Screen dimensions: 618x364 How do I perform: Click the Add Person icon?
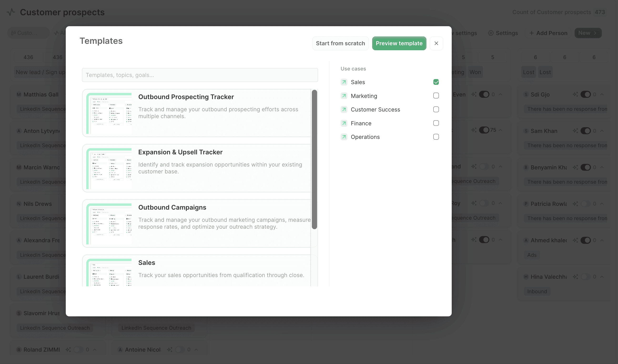click(x=532, y=33)
